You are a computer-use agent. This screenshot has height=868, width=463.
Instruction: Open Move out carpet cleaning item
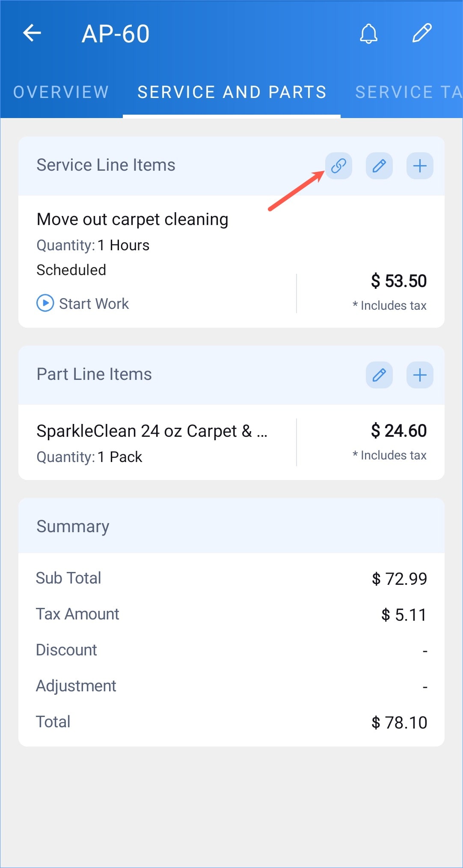tap(133, 219)
